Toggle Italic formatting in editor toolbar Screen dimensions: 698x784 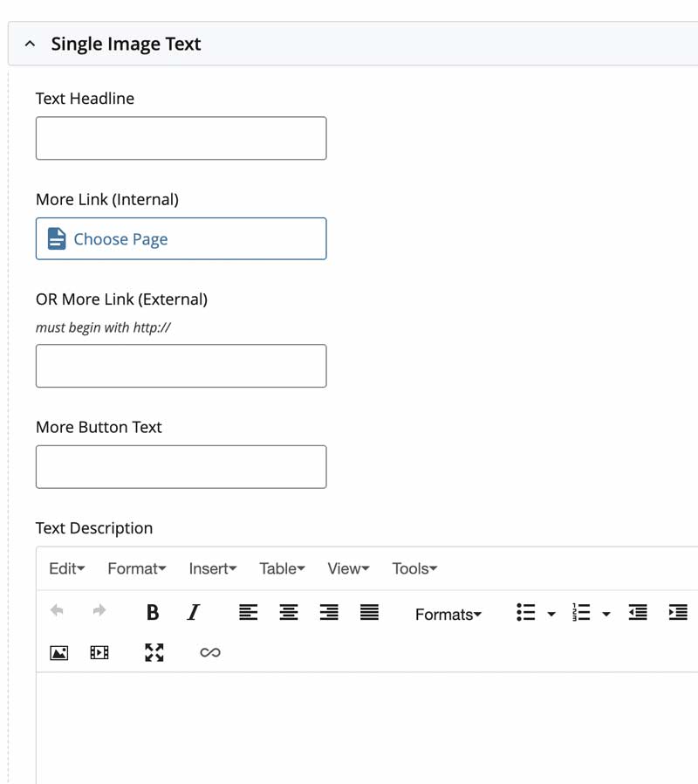point(194,613)
